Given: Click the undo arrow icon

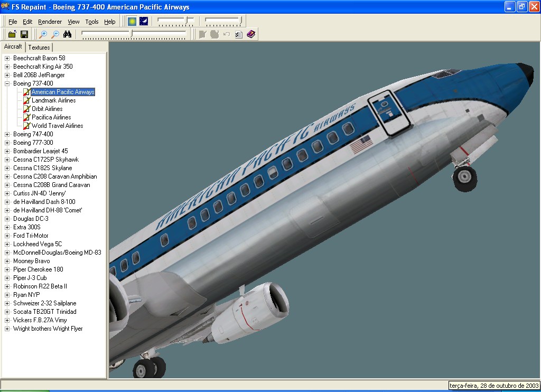Looking at the screenshot, I should [227, 34].
